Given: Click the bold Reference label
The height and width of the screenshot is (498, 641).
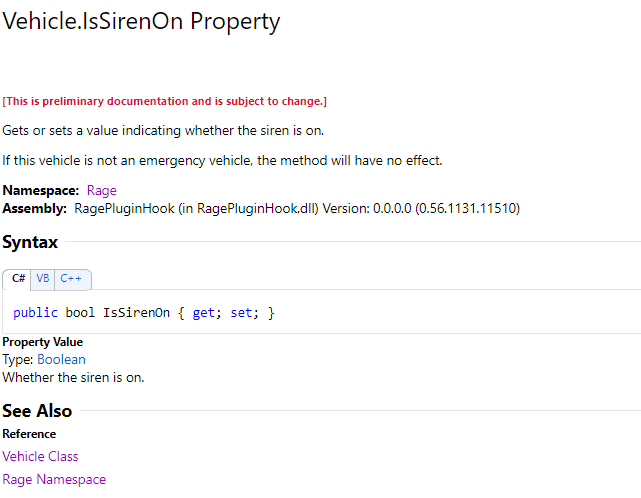Looking at the screenshot, I should (29, 434).
